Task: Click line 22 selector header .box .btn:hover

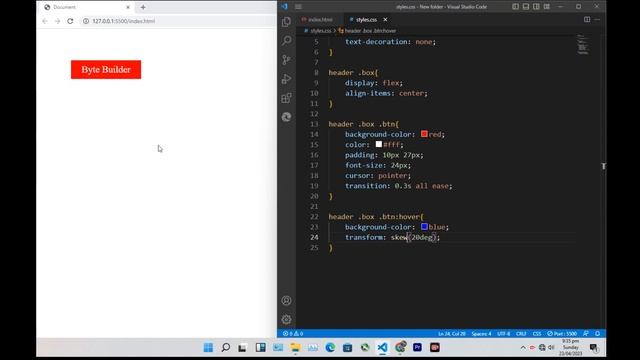Action: point(376,217)
